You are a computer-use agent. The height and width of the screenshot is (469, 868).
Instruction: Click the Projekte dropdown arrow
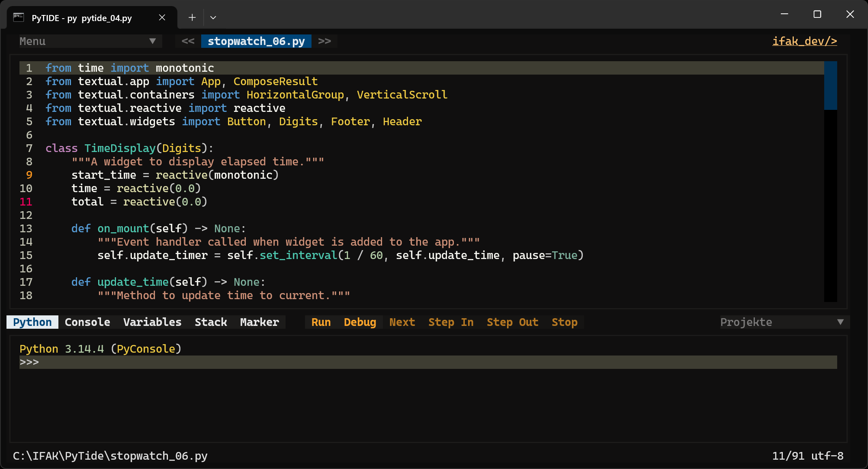coord(840,322)
